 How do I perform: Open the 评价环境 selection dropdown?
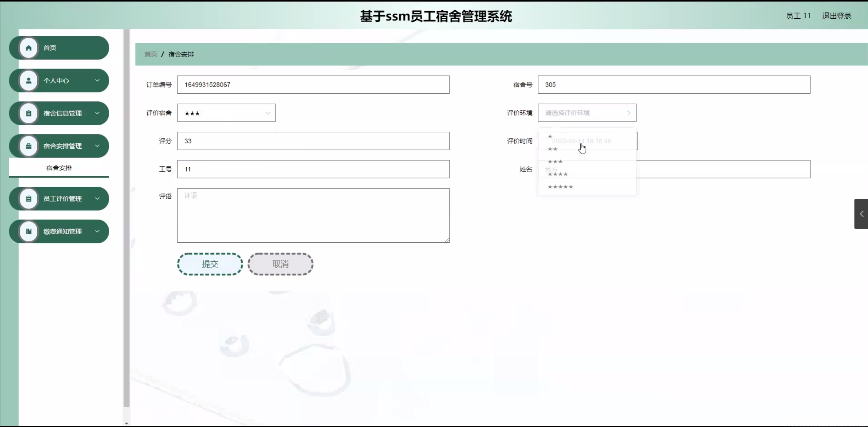coord(587,113)
